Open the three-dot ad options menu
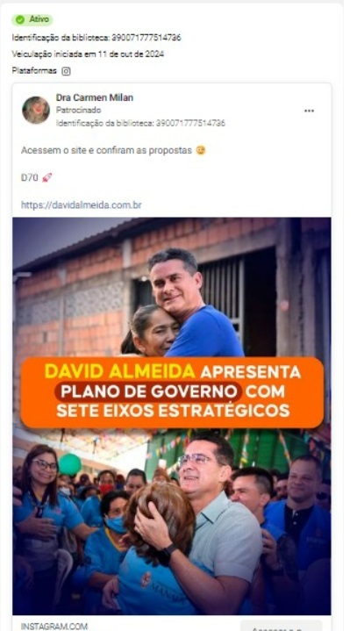The image size is (364, 631). (x=309, y=111)
